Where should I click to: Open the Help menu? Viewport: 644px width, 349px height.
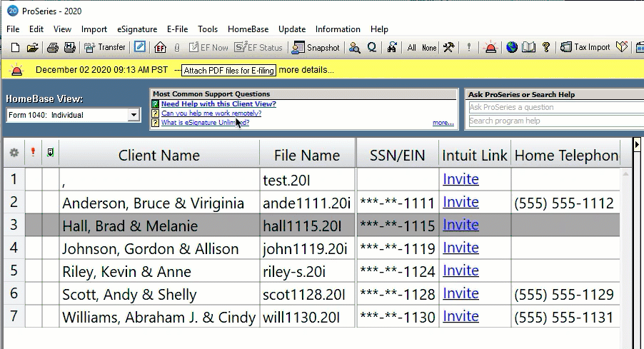coord(379,29)
